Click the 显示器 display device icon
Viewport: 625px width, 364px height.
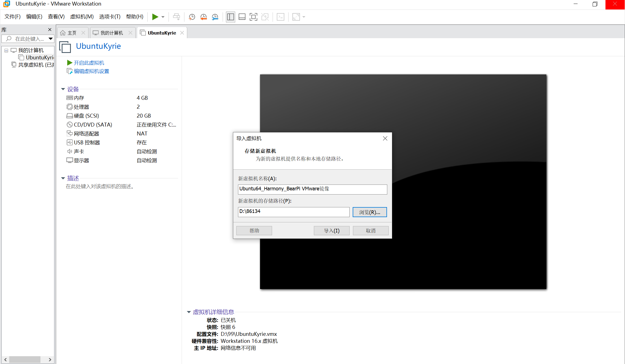pos(69,160)
